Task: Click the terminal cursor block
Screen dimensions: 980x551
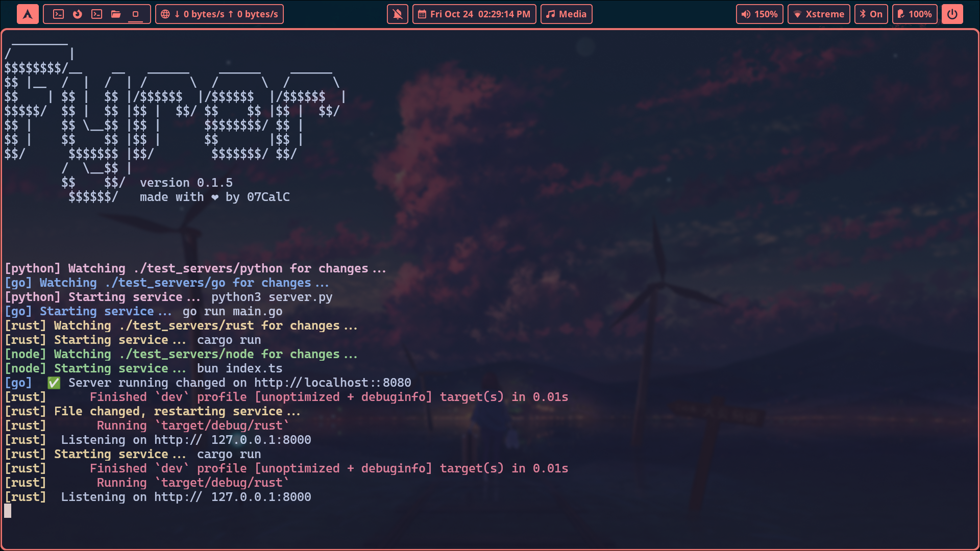Action: (8, 511)
